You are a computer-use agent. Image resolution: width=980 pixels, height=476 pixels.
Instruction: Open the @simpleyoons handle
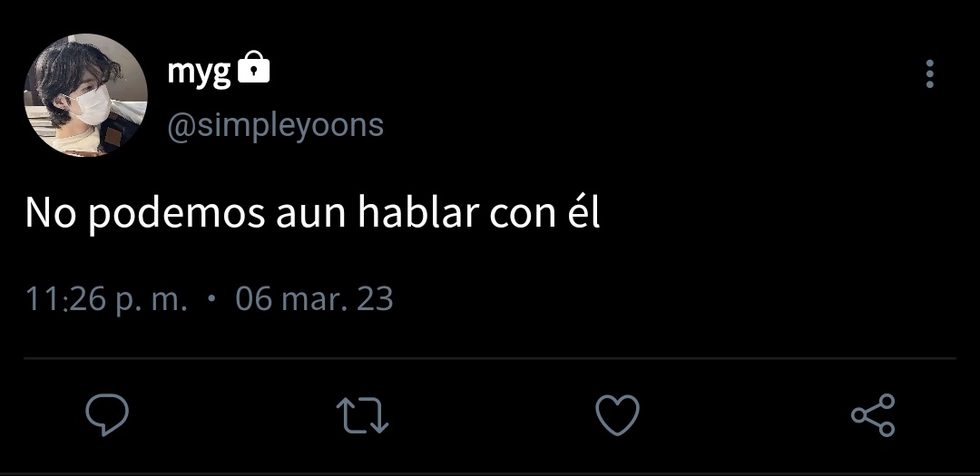pyautogui.click(x=275, y=125)
